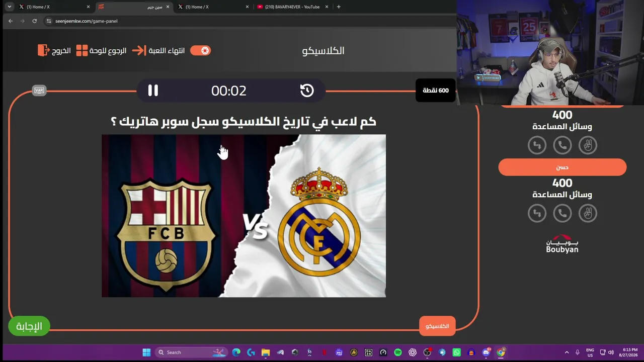Open WhatsApp from the taskbar
This screenshot has height=362, width=644.
click(457, 352)
